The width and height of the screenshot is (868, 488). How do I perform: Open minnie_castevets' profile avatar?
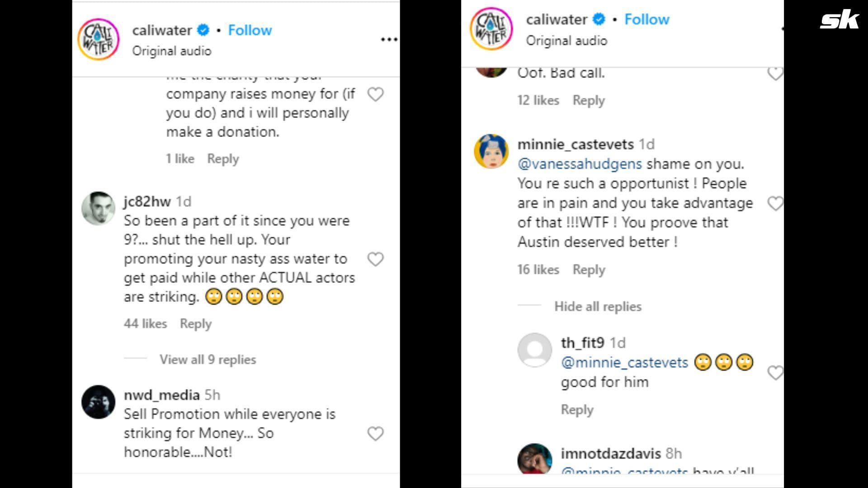click(491, 151)
